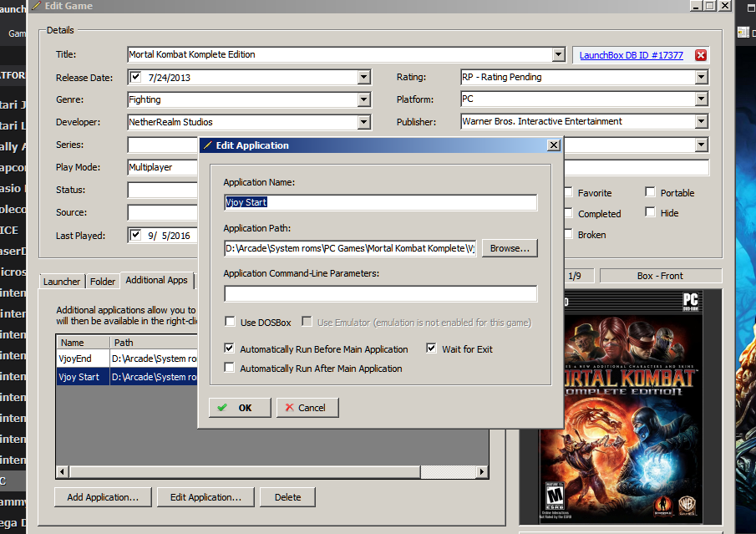Cancel the Edit Application dialog

pos(307,408)
